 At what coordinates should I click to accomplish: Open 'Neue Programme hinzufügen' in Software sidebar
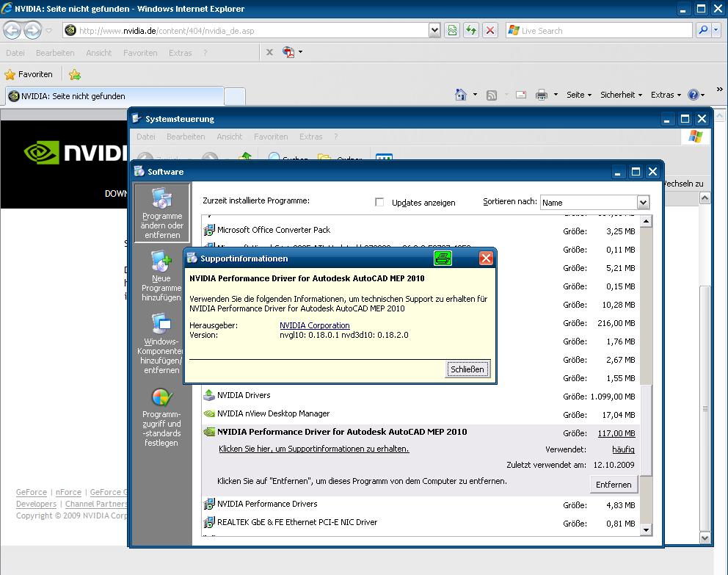(x=161, y=276)
